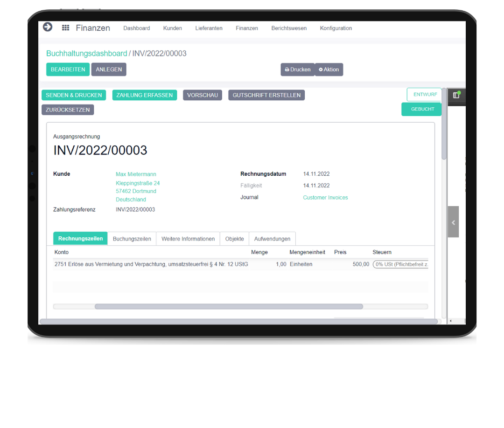Select the Entwurf status stage
The image size is (504, 428).
tap(425, 95)
